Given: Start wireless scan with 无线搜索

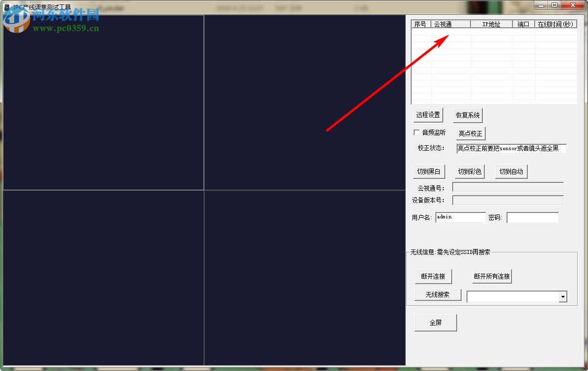Looking at the screenshot, I should 437,294.
